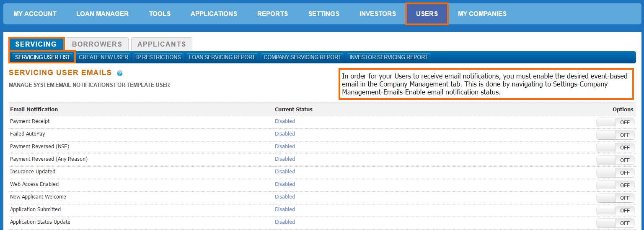This screenshot has width=644, height=230.
Task: Click Disabled status for Failed AutoPay
Action: pos(285,134)
